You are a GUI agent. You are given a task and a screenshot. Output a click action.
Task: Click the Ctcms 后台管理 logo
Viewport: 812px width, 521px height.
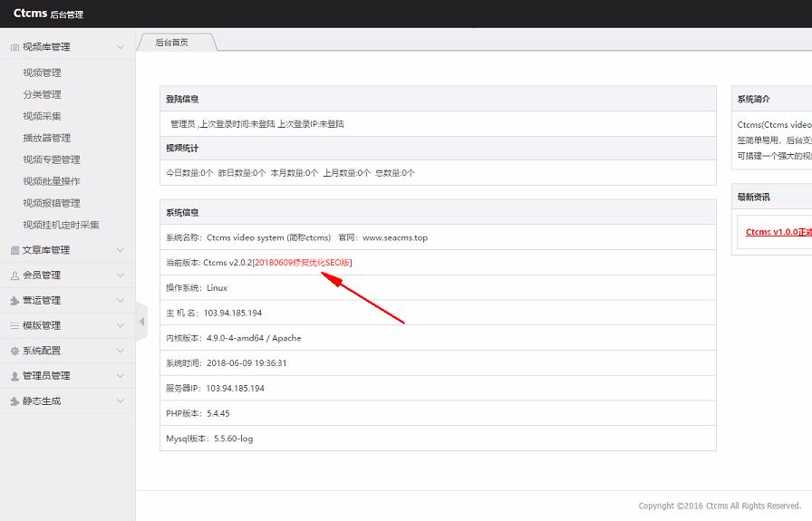(48, 14)
